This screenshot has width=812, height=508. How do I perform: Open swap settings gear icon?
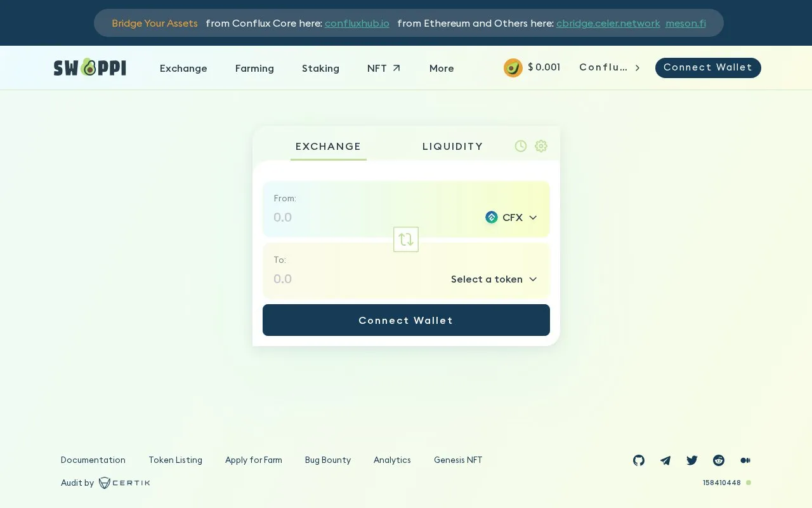[541, 146]
